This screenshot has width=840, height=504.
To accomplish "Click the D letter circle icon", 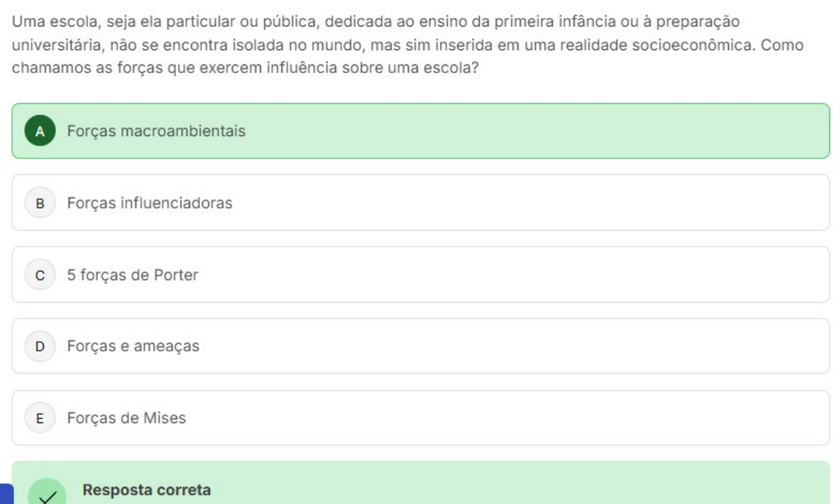I will pyautogui.click(x=40, y=346).
